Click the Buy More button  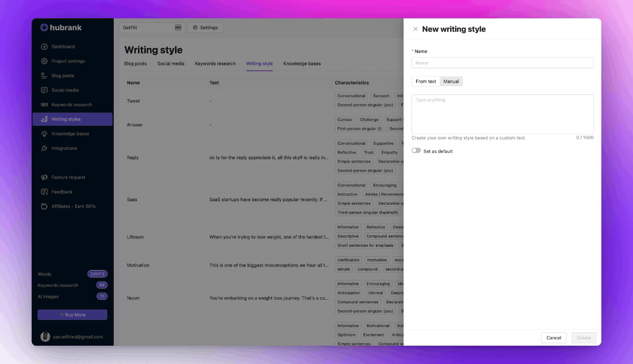73,315
